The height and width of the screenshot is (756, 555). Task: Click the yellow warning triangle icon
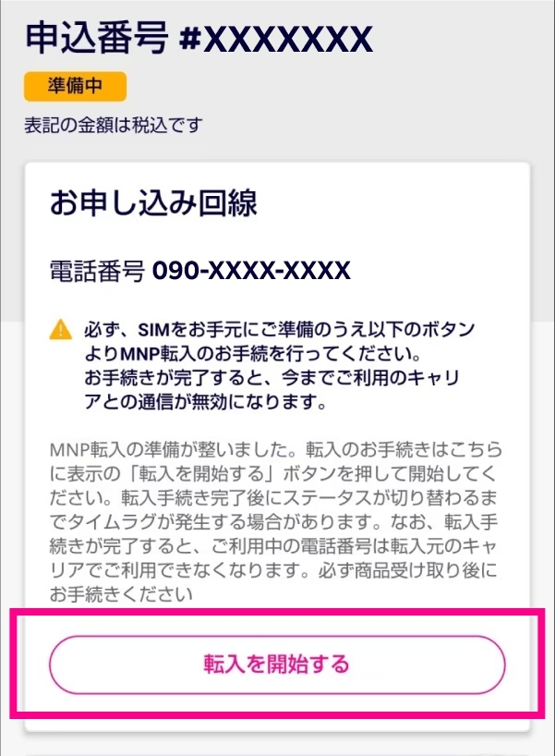pyautogui.click(x=61, y=330)
